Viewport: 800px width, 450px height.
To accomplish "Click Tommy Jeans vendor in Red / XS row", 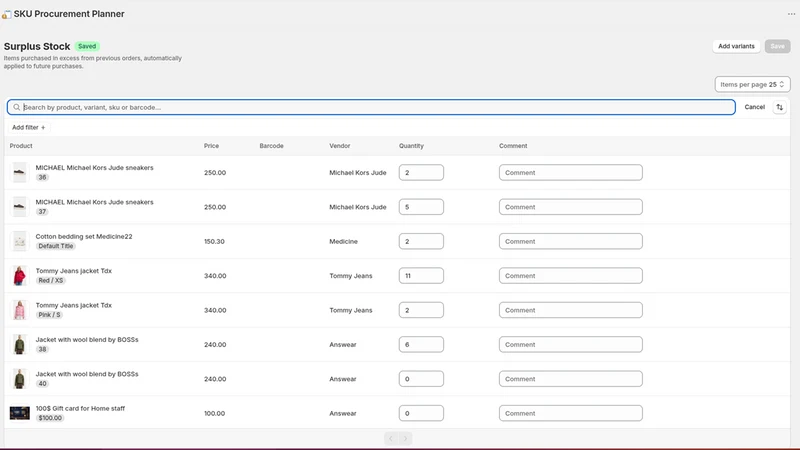I will (x=351, y=276).
